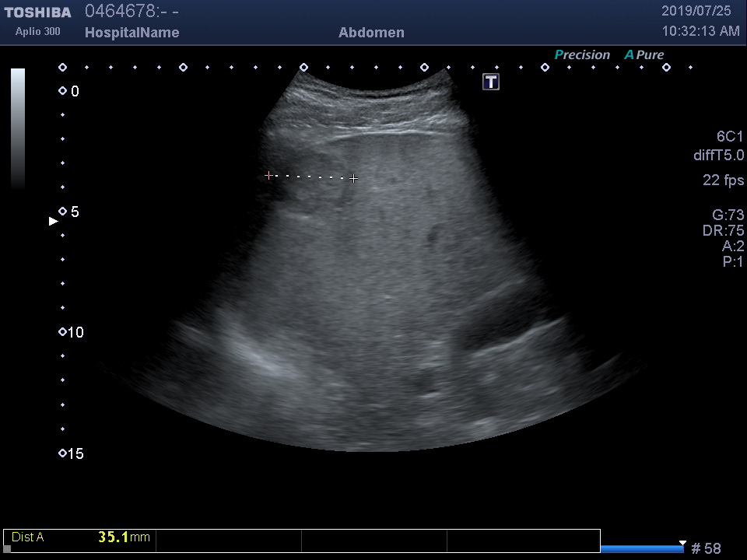747x560 pixels.
Task: Open the Abdomen exam preset label
Action: pos(371,33)
